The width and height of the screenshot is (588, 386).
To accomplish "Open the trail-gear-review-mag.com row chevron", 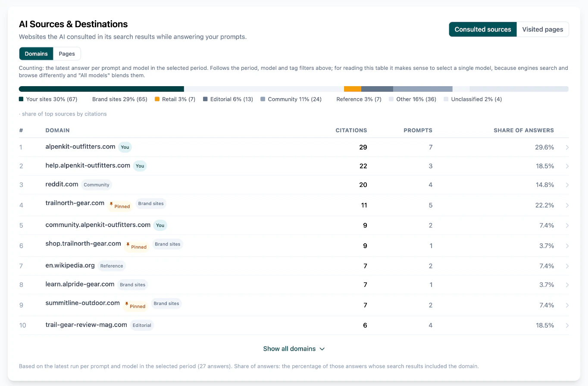I will pos(567,326).
